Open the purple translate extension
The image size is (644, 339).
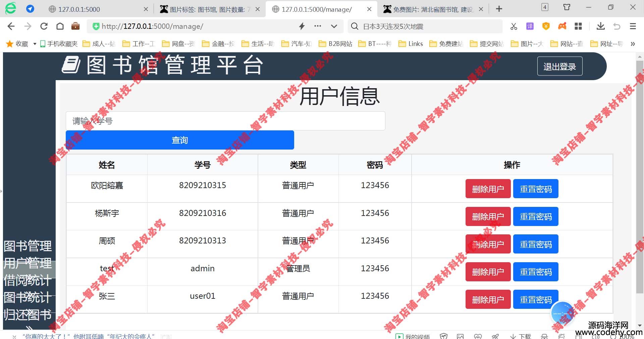[x=530, y=26]
